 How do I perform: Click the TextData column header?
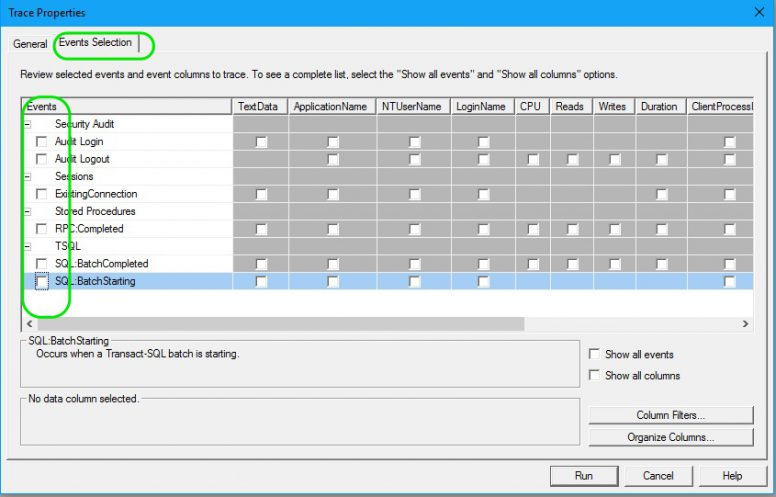260,106
